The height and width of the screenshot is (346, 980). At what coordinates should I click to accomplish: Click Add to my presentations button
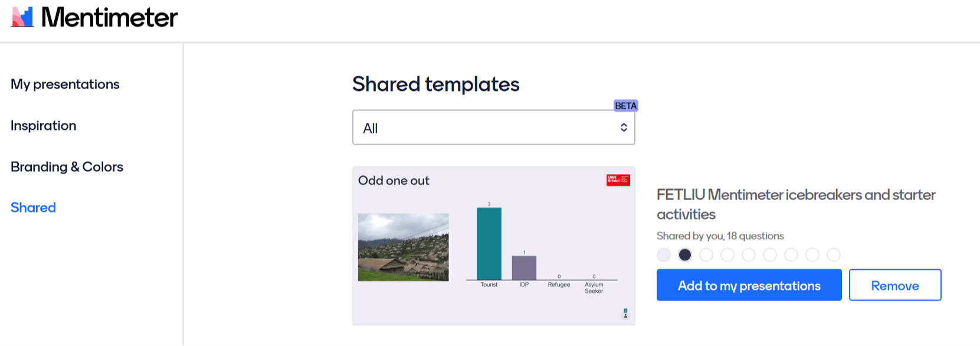(749, 285)
